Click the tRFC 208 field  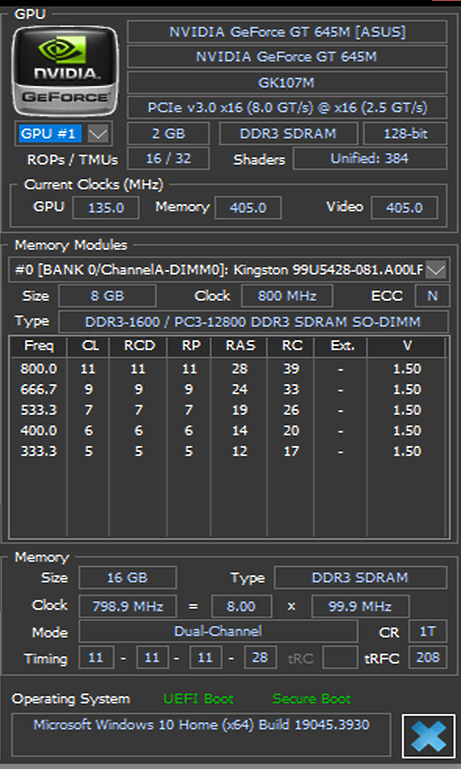pyautogui.click(x=428, y=657)
